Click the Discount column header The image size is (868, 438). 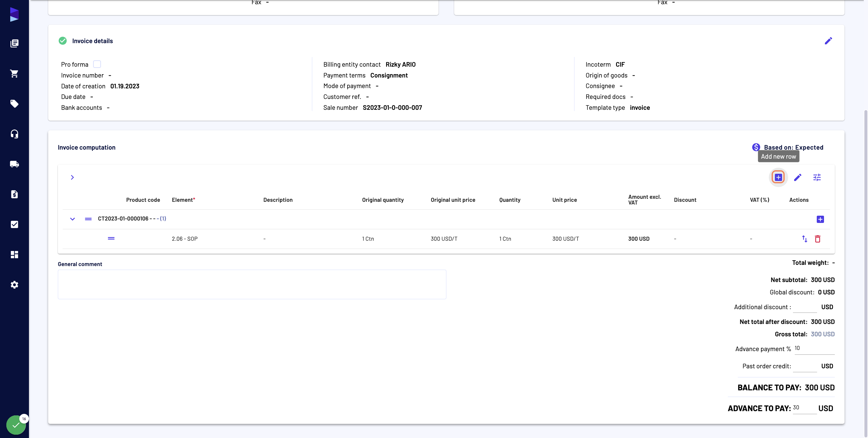click(x=685, y=200)
